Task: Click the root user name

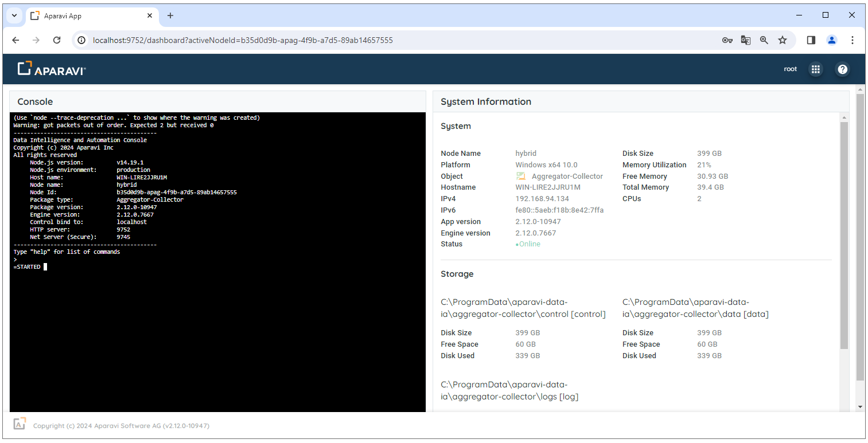Action: click(790, 69)
